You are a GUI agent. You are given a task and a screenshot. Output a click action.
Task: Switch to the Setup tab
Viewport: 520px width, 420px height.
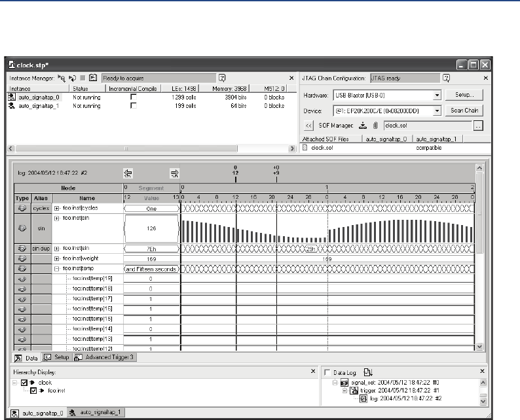click(x=56, y=357)
